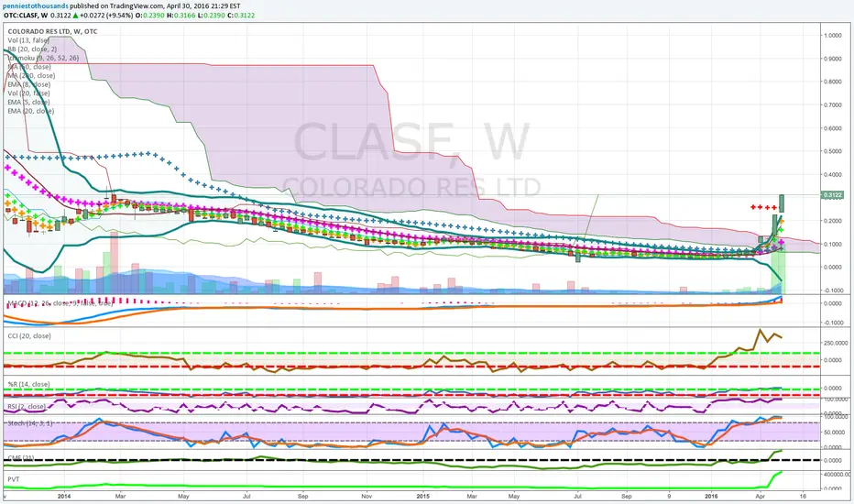Click the CCI 250.0000 axis value
This screenshot has width=854, height=504.
pyautogui.click(x=835, y=343)
